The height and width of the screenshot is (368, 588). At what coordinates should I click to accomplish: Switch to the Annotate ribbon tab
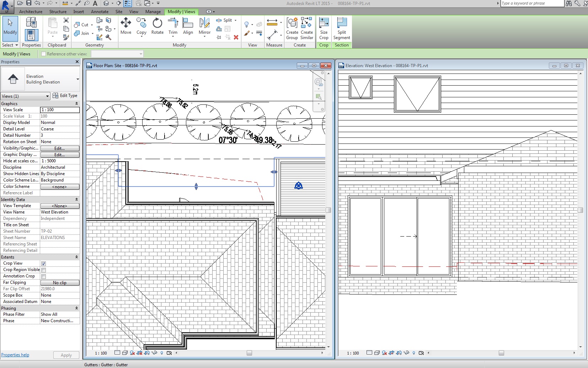[x=100, y=12]
